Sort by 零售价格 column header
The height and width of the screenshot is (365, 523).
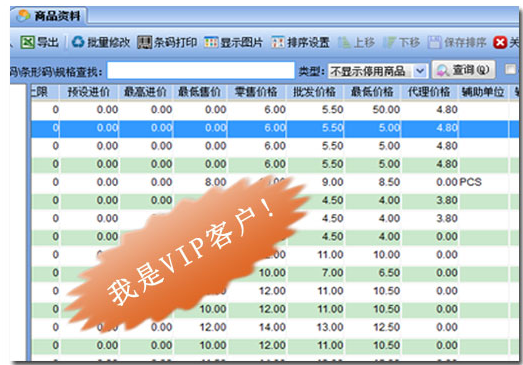click(x=256, y=91)
